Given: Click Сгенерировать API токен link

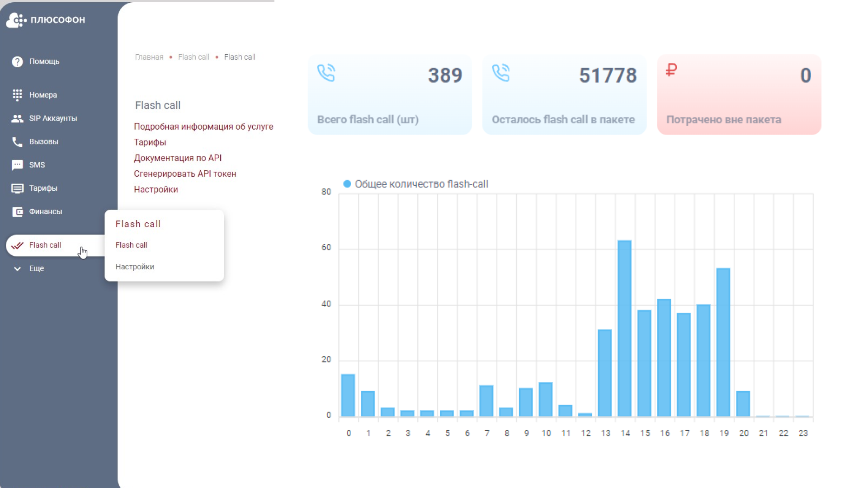Looking at the screenshot, I should pos(185,174).
